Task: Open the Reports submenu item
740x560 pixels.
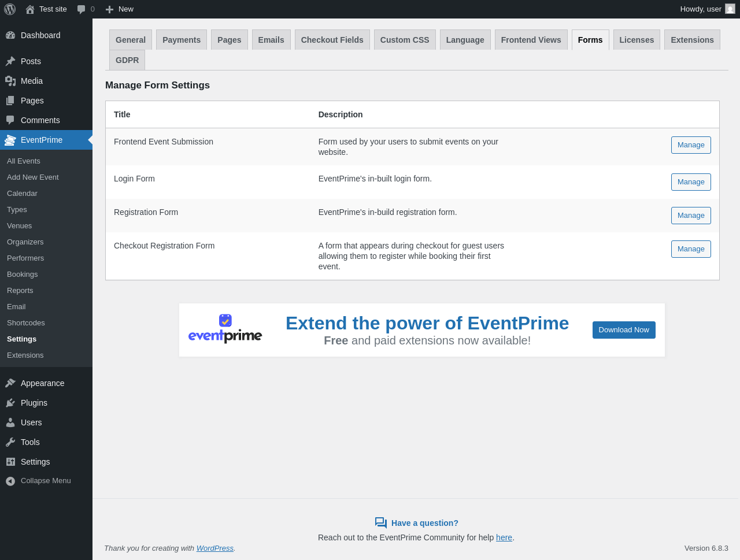Action: pos(46,291)
